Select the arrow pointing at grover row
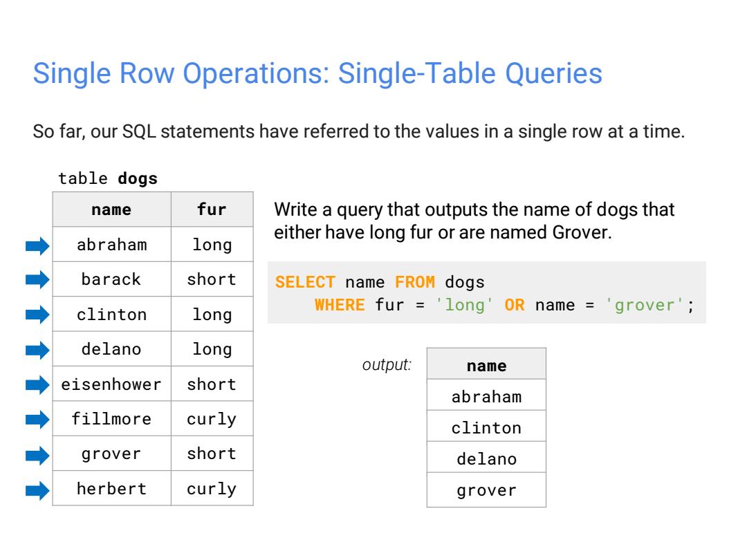This screenshot has width=747, height=560. [x=37, y=455]
